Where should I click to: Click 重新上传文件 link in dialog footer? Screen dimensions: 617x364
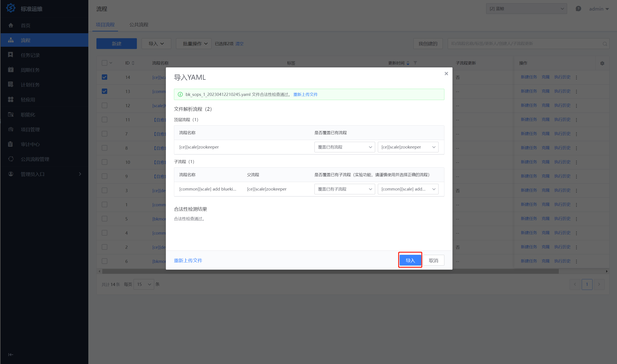pyautogui.click(x=188, y=260)
